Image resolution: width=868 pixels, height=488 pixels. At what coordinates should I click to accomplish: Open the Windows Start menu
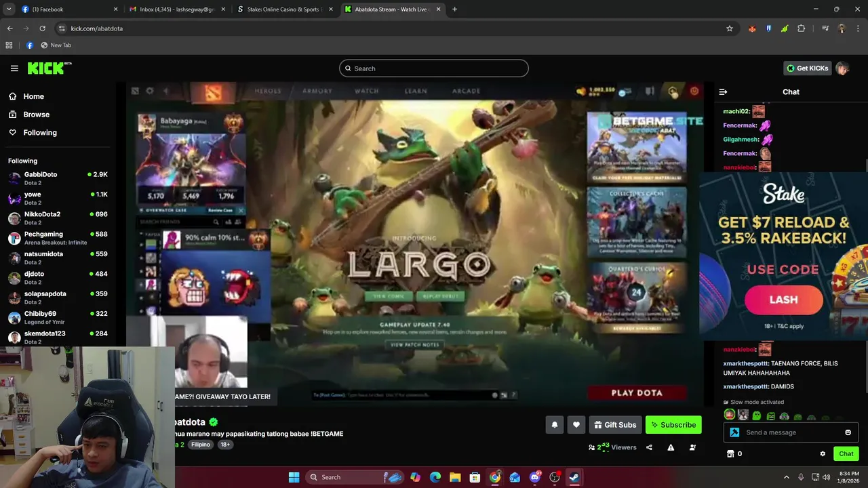tap(294, 477)
